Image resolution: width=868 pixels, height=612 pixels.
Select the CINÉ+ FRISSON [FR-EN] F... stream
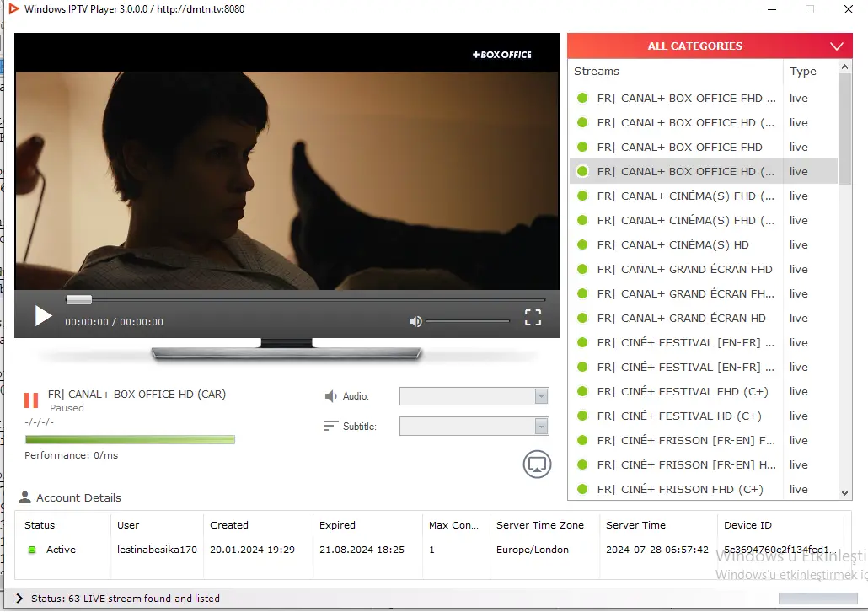tap(686, 440)
